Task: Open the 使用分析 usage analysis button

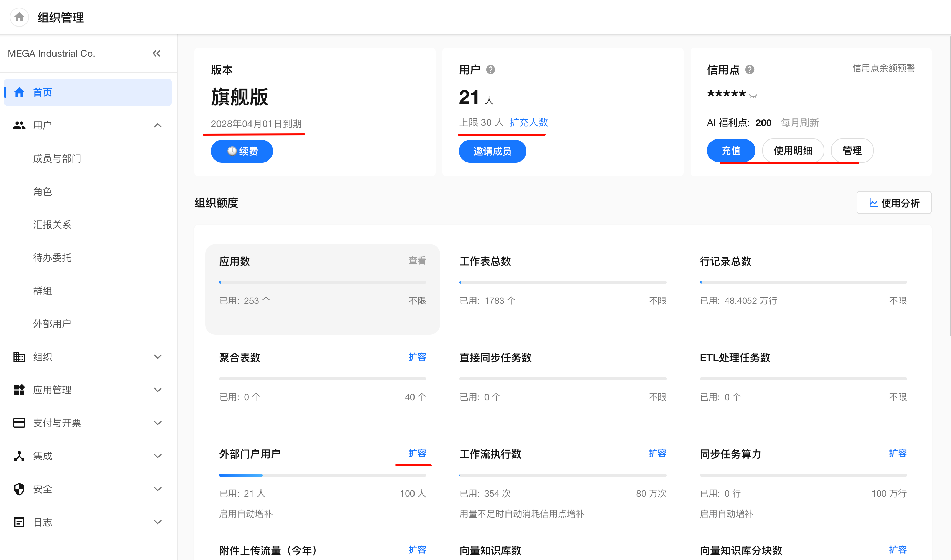Action: coord(893,203)
